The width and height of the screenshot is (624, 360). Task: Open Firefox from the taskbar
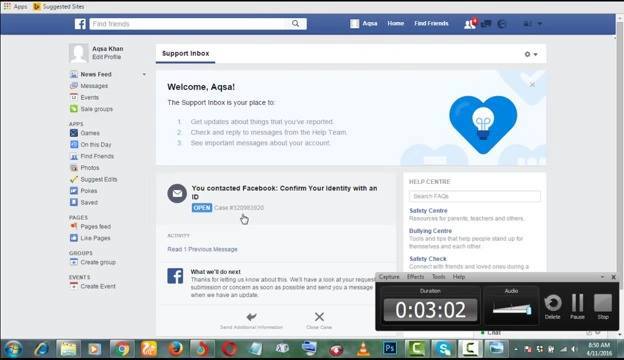[x=176, y=349]
